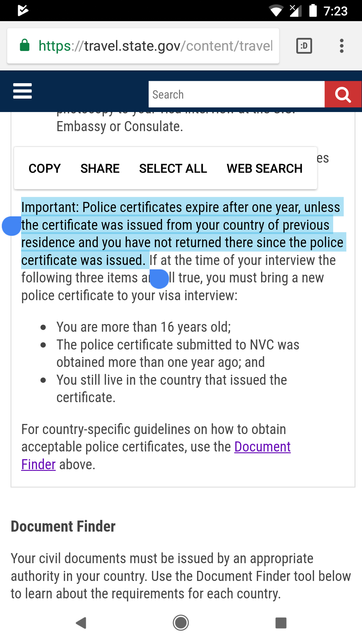Tap the Android back navigation button
362x644 pixels.
pos(81,623)
